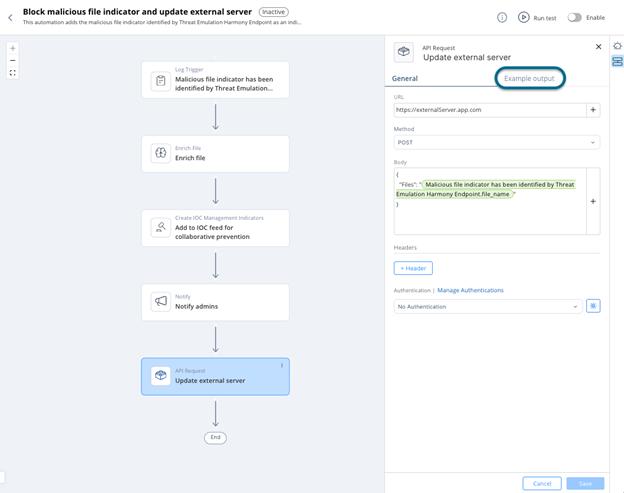Image resolution: width=624 pixels, height=493 pixels.
Task: Open the info icon beside Run test
Action: tap(502, 17)
